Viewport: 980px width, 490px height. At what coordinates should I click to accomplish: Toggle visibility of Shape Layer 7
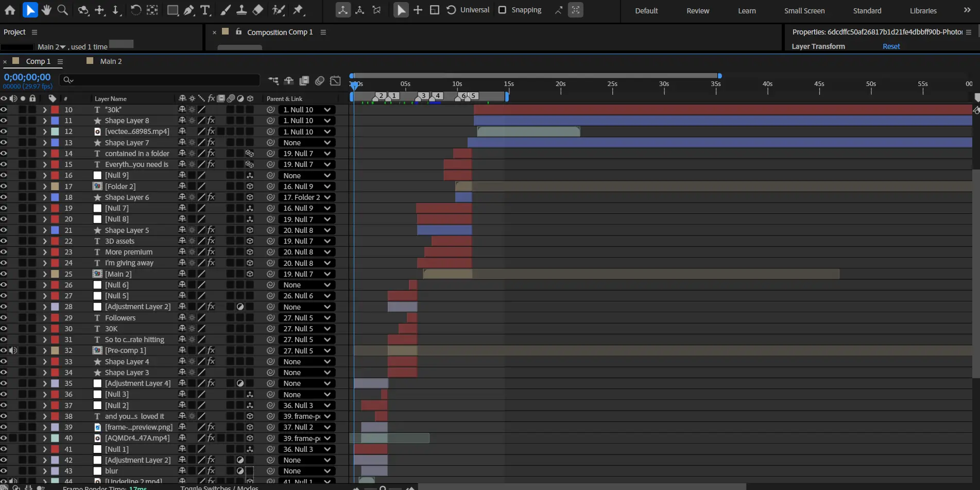4,143
